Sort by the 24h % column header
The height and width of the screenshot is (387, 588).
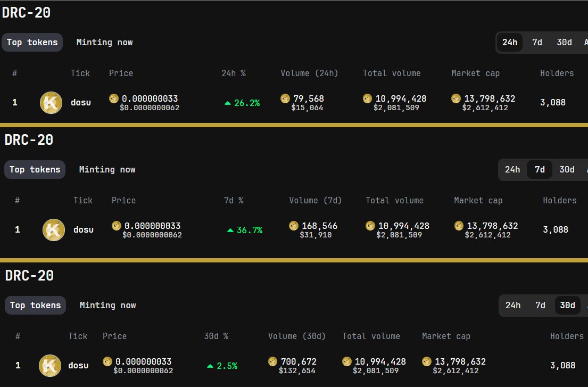click(234, 73)
